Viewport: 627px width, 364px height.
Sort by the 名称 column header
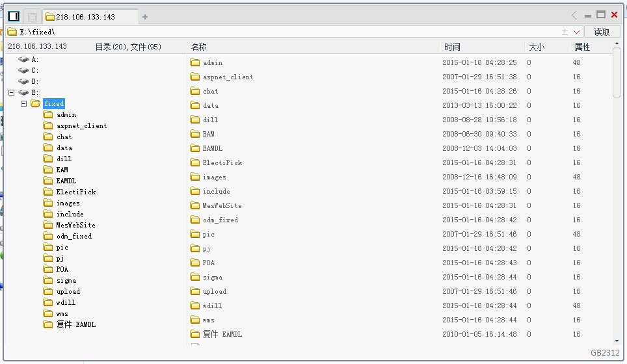click(199, 47)
